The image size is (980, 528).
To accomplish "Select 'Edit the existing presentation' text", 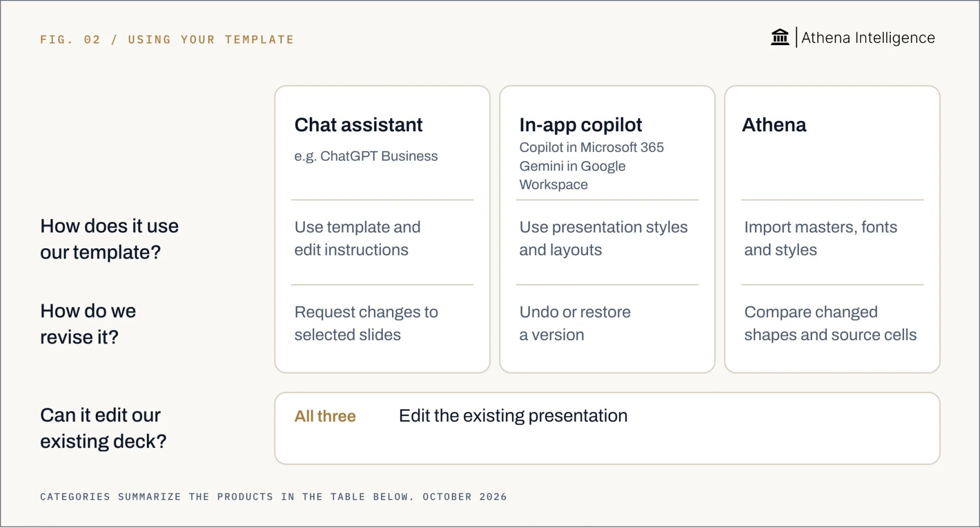I will pyautogui.click(x=513, y=416).
